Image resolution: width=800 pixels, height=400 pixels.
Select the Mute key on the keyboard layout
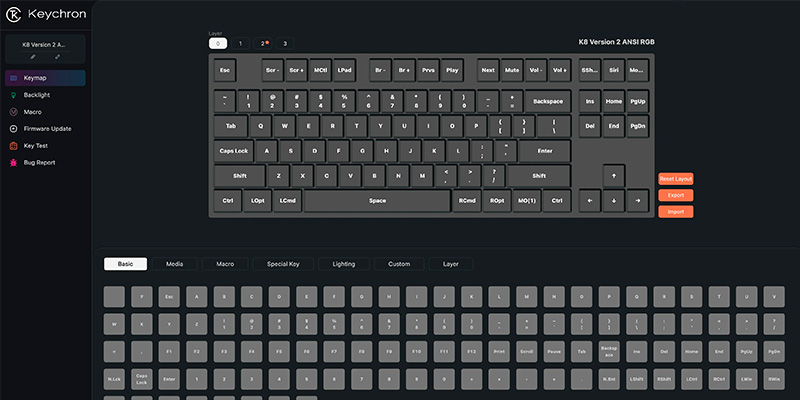coord(512,70)
